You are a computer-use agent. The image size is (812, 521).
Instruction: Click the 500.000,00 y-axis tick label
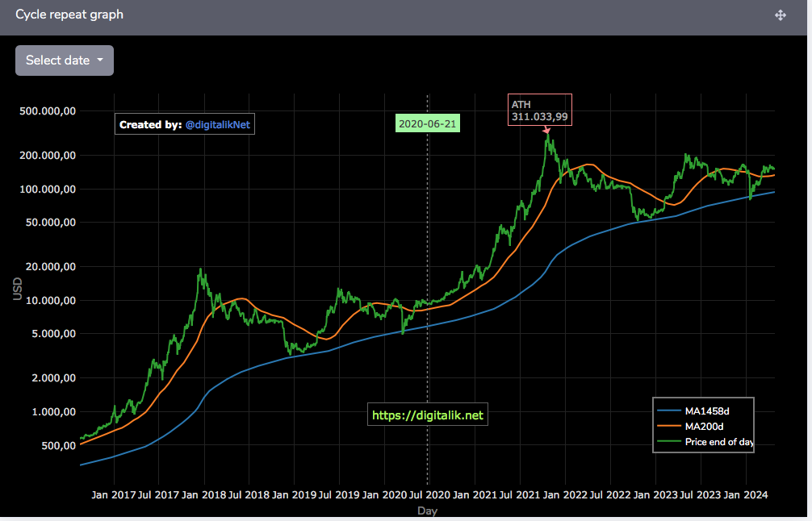(x=48, y=110)
